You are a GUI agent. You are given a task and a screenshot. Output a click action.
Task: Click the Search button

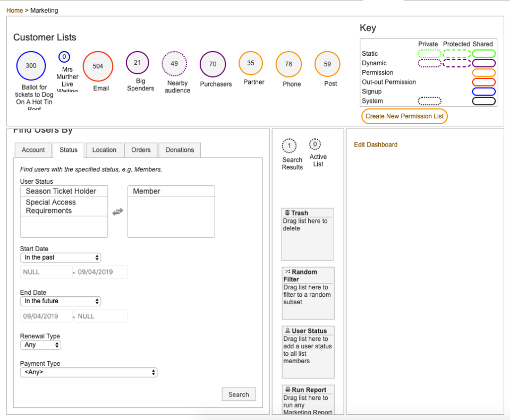point(239,395)
